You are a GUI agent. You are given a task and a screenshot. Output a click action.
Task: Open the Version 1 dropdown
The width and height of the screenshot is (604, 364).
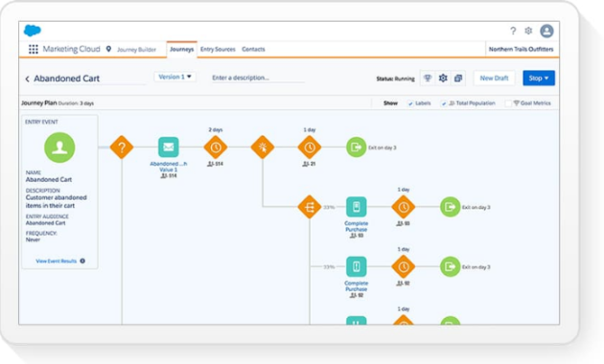[174, 77]
